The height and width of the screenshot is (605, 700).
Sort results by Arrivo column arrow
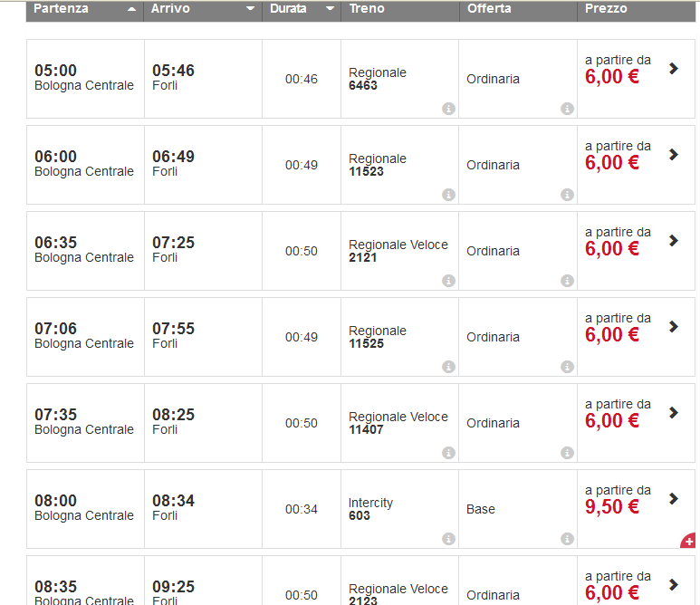point(251,8)
